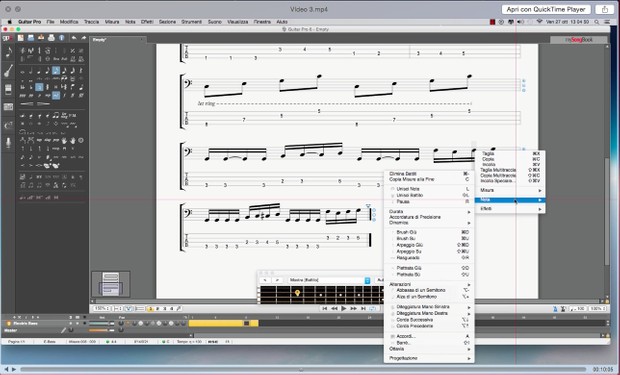The height and width of the screenshot is (375, 620).
Task: Click the save disk icon in toolbar
Action: tap(30, 38)
